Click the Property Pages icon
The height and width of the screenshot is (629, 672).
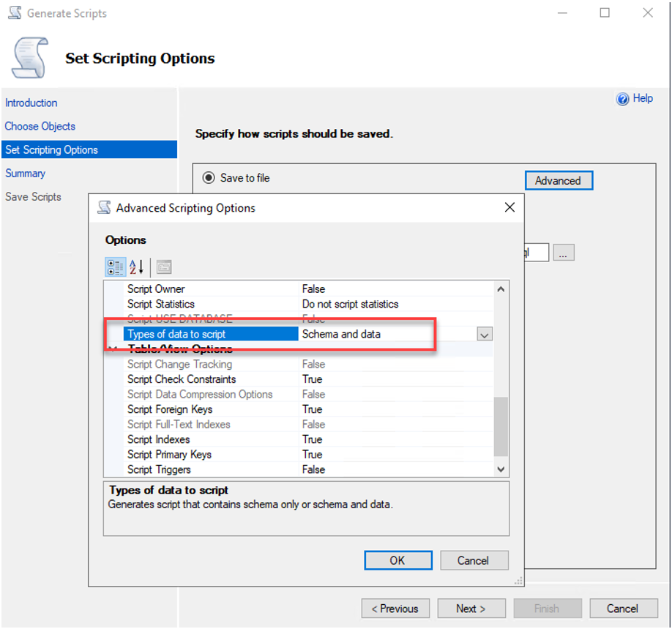coord(163,267)
